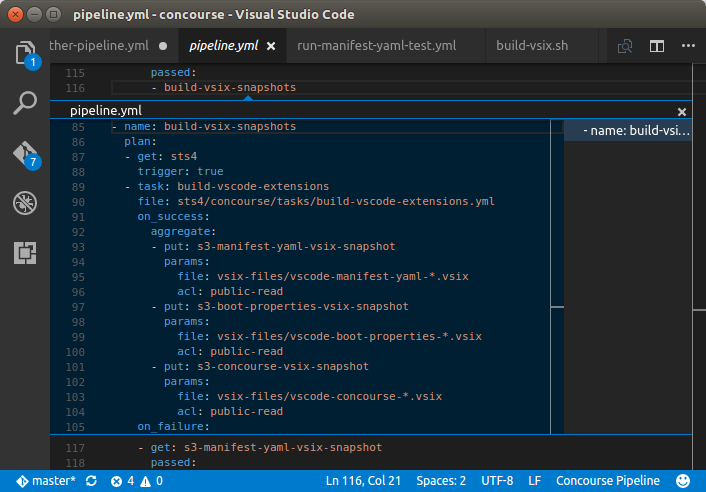Screen dimensions: 706x492
Task: Split the editor with the split icon
Action: click(x=656, y=46)
